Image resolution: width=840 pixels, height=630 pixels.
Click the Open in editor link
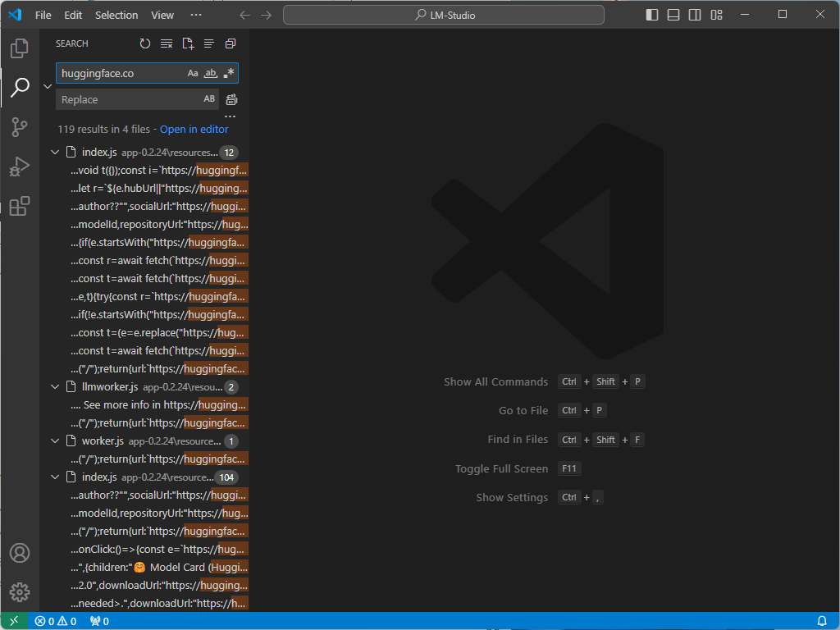point(194,129)
